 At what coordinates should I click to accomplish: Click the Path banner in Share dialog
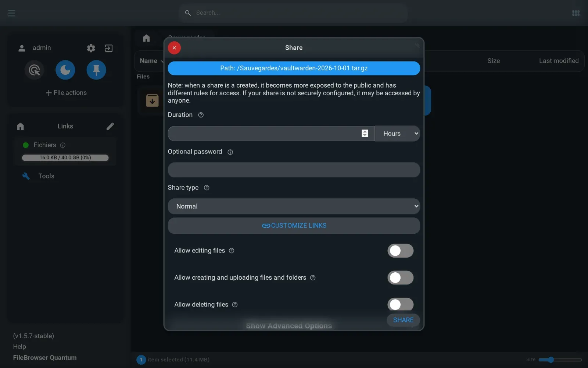(294, 68)
